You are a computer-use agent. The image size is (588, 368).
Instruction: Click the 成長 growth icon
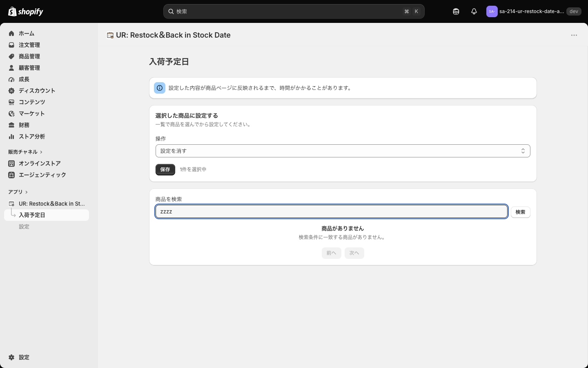point(11,79)
